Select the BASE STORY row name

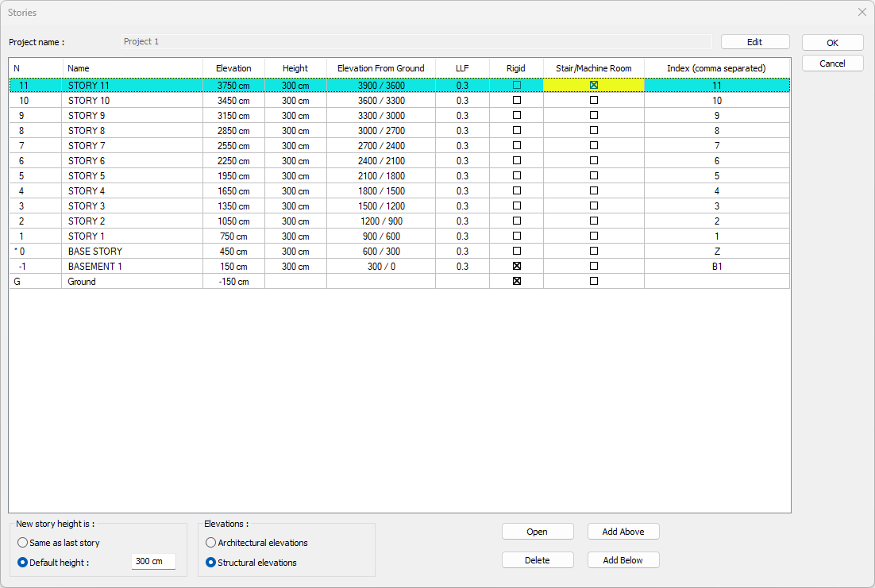pos(95,252)
